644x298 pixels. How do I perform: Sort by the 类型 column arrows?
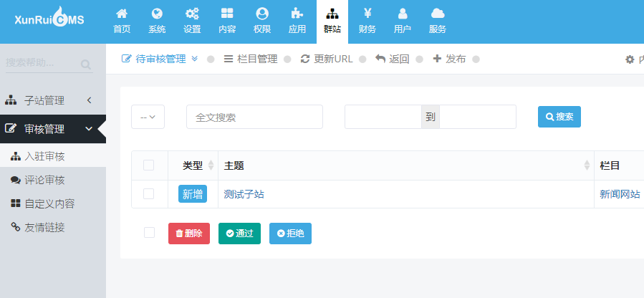pyautogui.click(x=211, y=165)
